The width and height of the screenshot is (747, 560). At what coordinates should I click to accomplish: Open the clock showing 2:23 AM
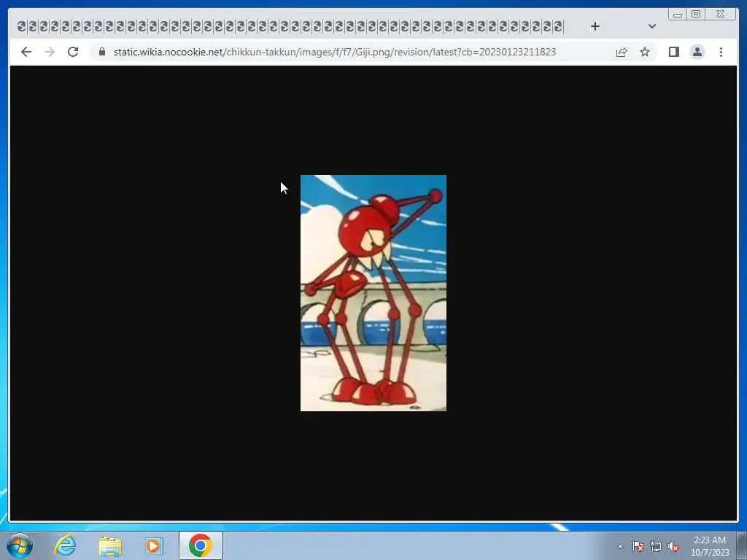click(710, 546)
